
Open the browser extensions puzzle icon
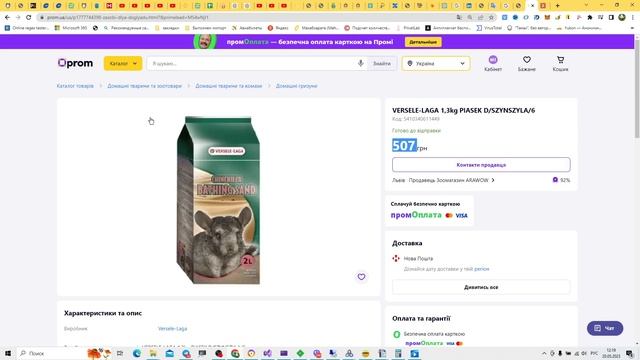click(589, 18)
